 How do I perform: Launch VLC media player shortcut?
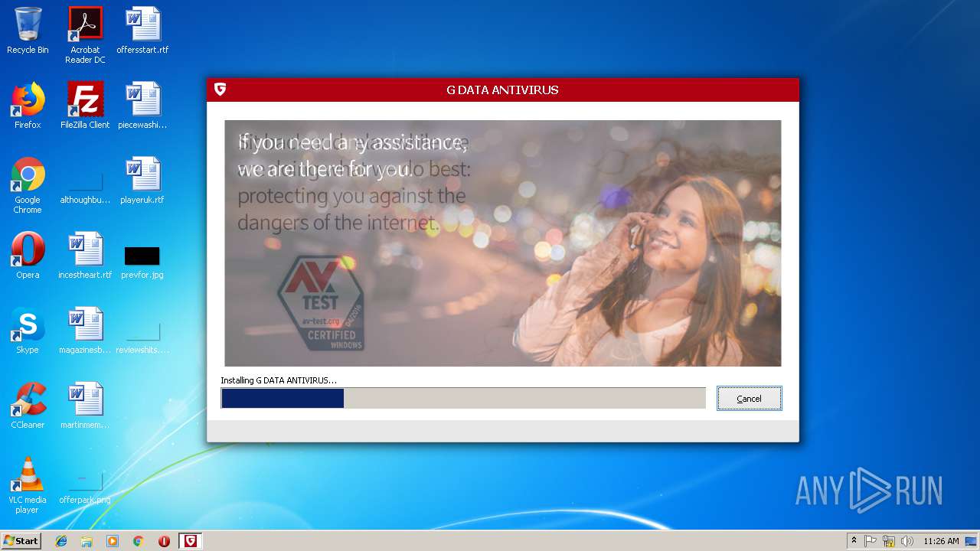pos(28,485)
